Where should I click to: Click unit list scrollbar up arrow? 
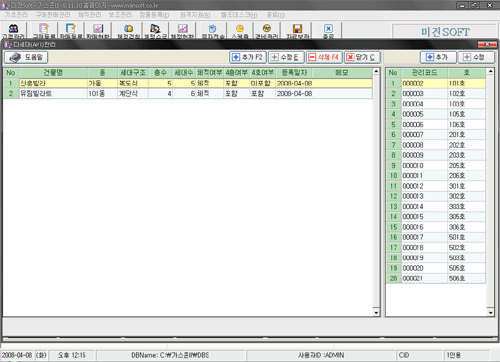[490, 71]
